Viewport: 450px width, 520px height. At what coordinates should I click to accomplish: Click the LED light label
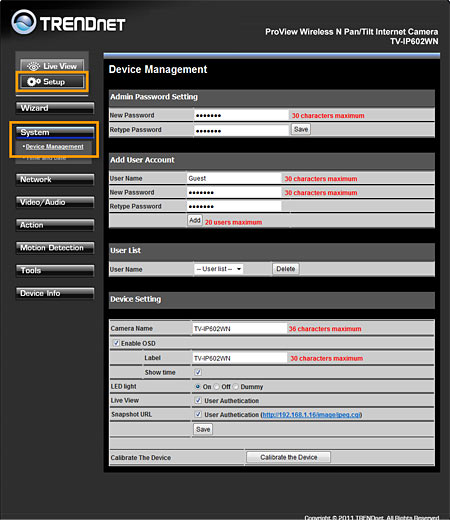[124, 387]
